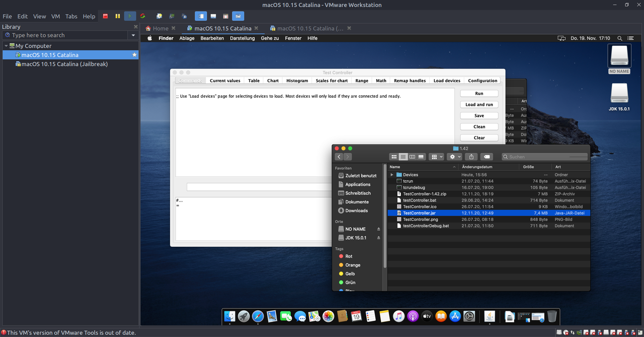The image size is (644, 337).
Task: Click the take snapshot icon in VMware toolbar
Action: [159, 16]
